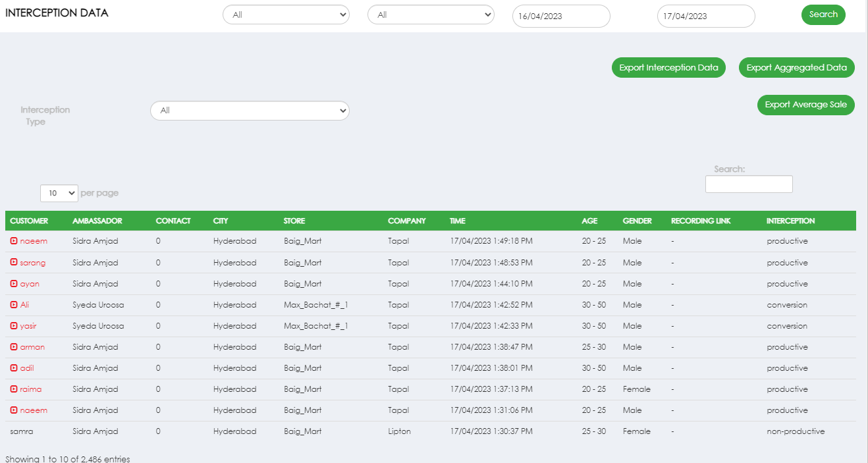Click Export Average Sale button
868x463 pixels.
805,105
